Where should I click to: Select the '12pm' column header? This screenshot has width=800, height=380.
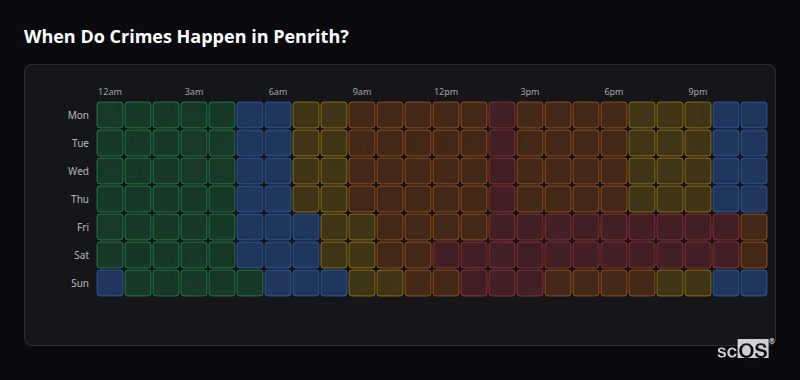pyautogui.click(x=446, y=92)
